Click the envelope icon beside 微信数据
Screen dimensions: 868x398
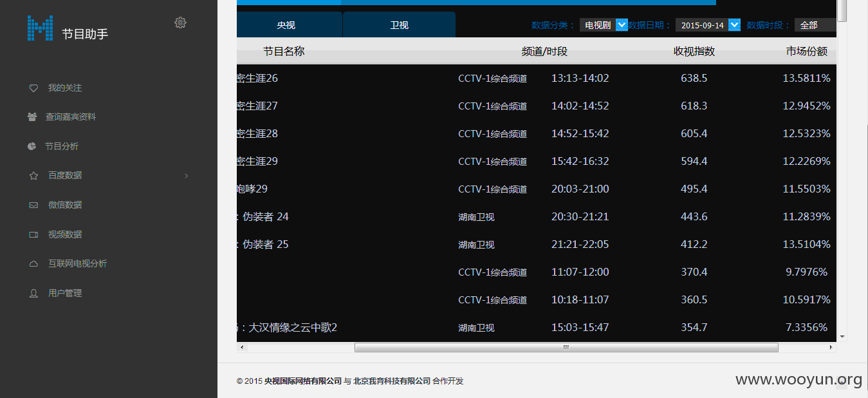33,205
